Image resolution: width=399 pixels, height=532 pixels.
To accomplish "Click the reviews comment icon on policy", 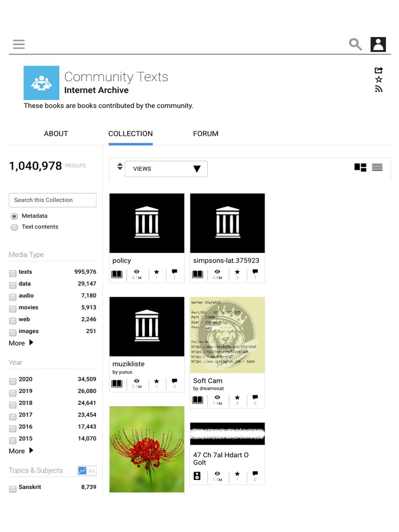I will click(x=175, y=271).
